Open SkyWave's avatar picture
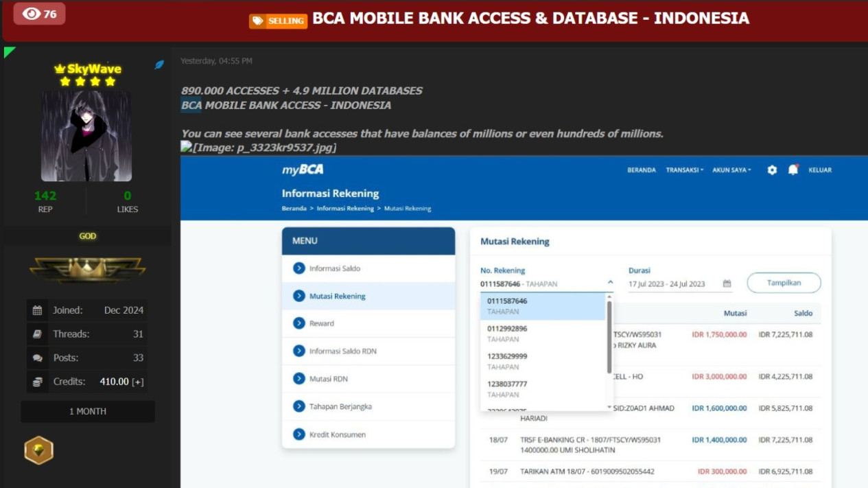 coord(86,136)
